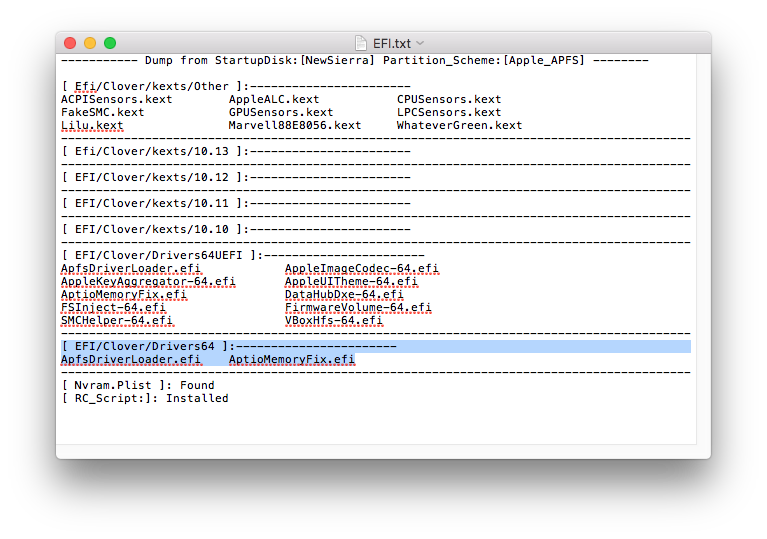Click the 'RC_Script:]: Installed' line

[145, 398]
